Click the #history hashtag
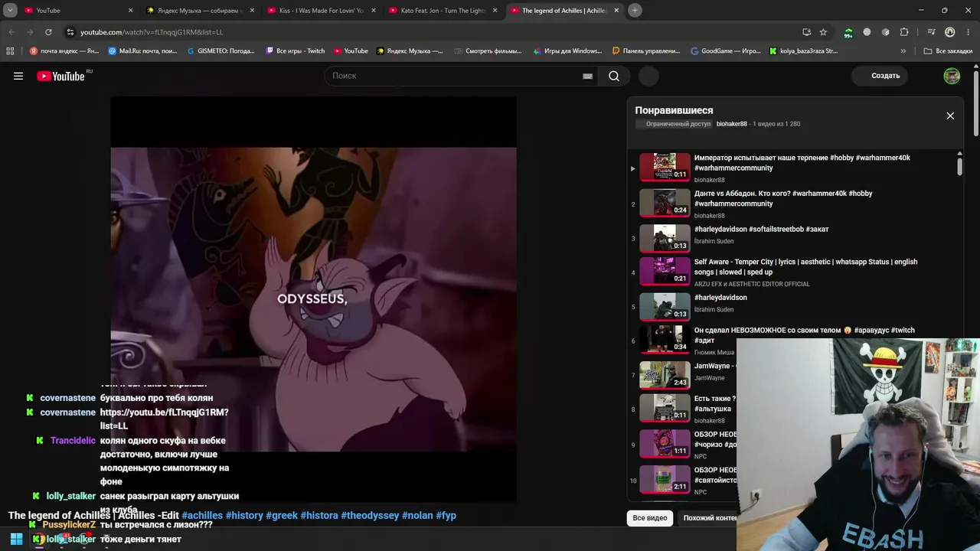 (244, 516)
